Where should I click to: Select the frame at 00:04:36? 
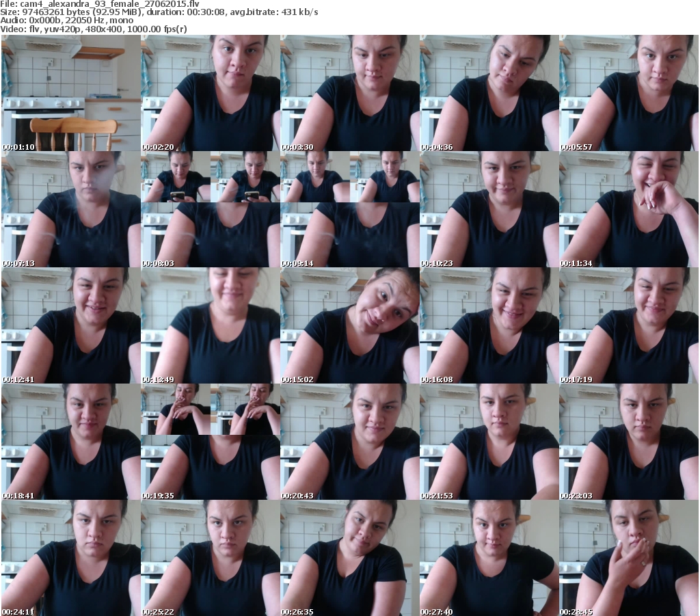[489, 93]
